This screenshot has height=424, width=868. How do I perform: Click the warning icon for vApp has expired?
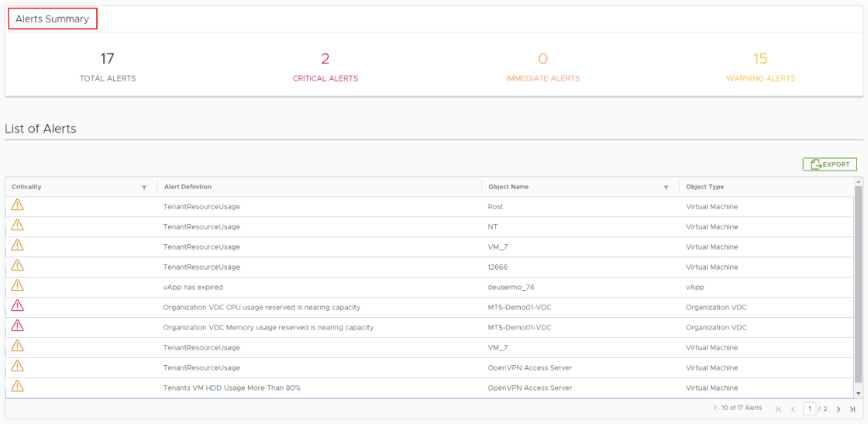coord(17,286)
